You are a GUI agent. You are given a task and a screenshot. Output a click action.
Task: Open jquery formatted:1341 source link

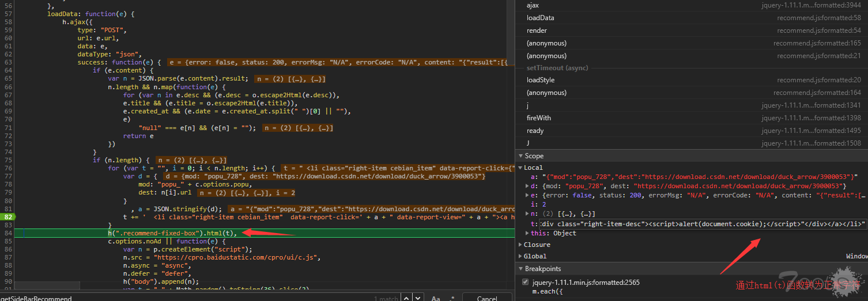click(812, 105)
